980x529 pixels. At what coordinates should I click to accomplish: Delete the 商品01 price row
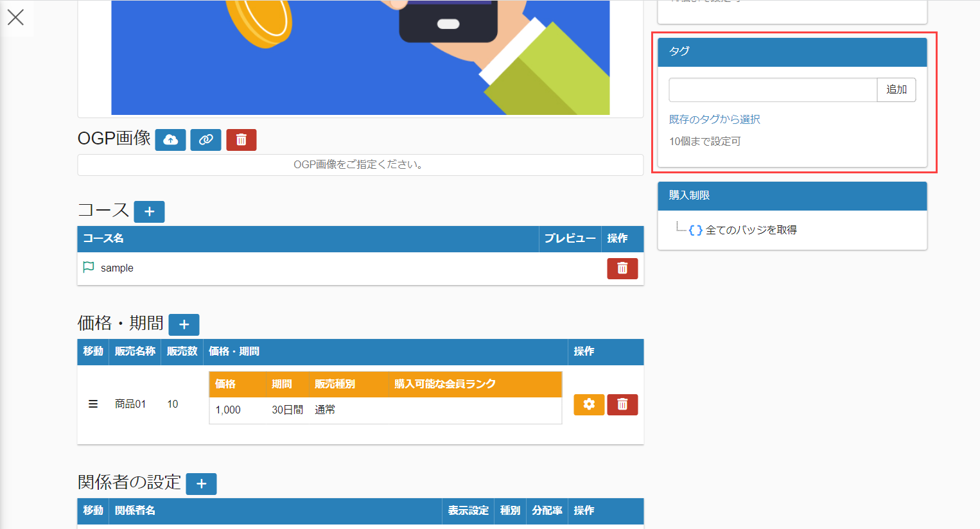(622, 404)
